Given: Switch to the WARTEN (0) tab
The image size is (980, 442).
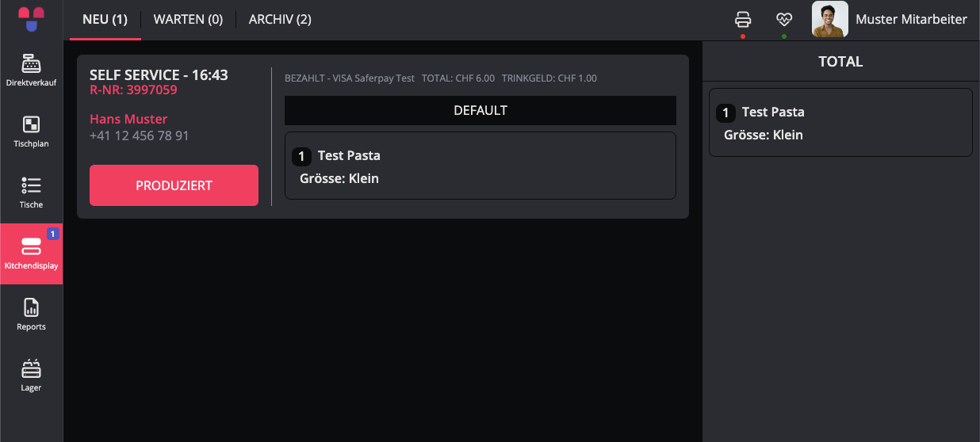Looking at the screenshot, I should (188, 20).
